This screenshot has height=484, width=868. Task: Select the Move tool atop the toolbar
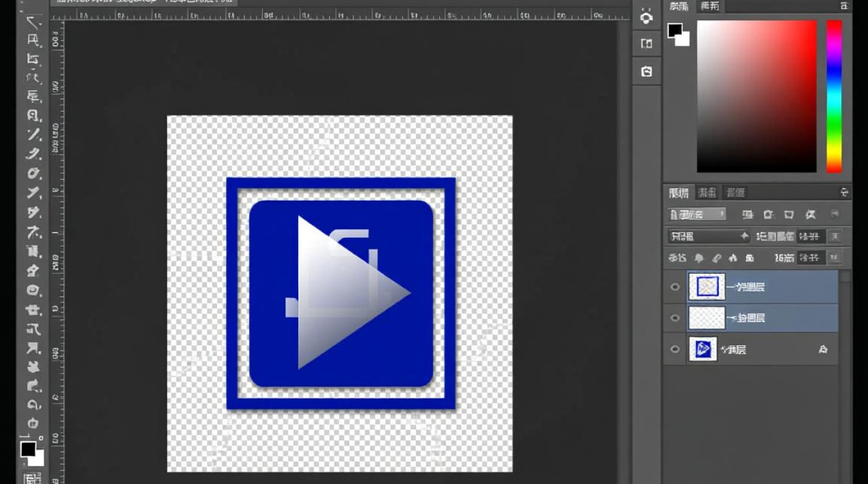click(33, 23)
